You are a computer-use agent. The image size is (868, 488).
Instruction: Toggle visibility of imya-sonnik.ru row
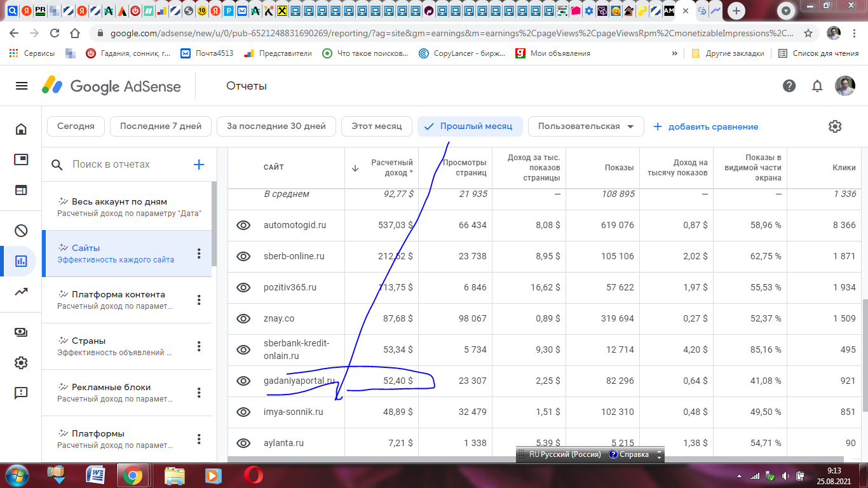click(243, 412)
